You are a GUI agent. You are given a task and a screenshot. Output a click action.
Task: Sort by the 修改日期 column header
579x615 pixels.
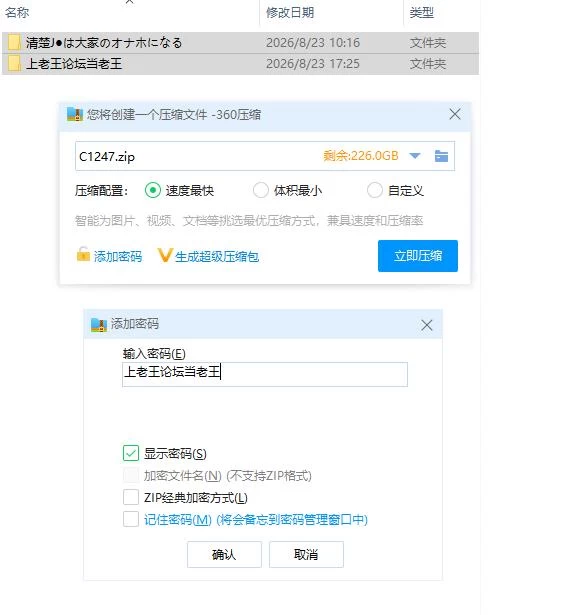click(x=290, y=13)
